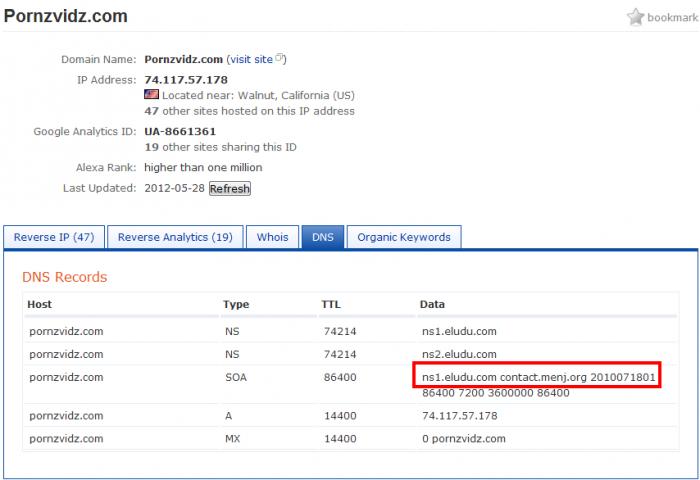The image size is (700, 480).
Task: Click the Pornzvidz.com page heading
Action: tap(66, 16)
